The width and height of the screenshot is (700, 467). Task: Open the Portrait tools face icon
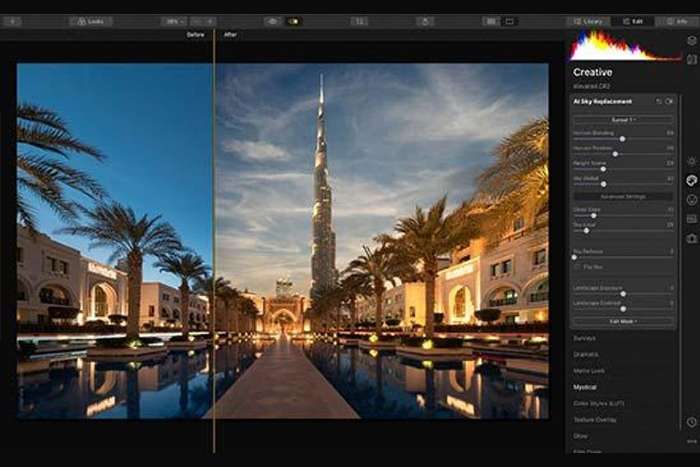click(x=691, y=199)
